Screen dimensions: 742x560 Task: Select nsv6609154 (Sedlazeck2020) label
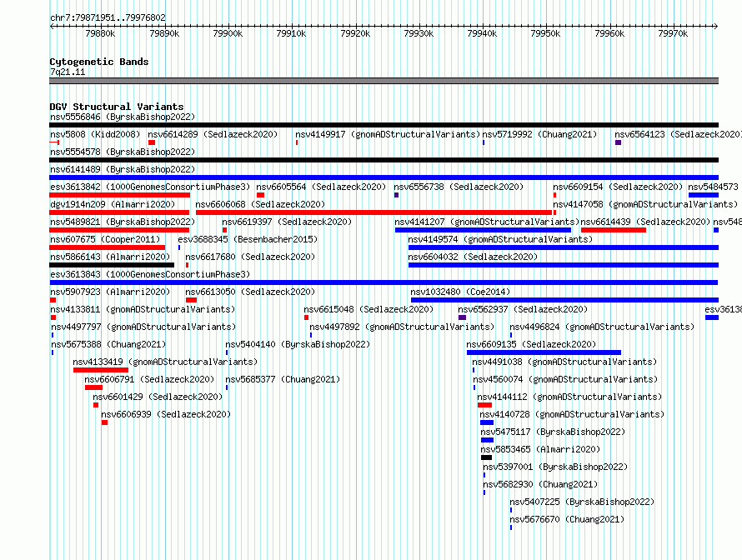(x=618, y=187)
